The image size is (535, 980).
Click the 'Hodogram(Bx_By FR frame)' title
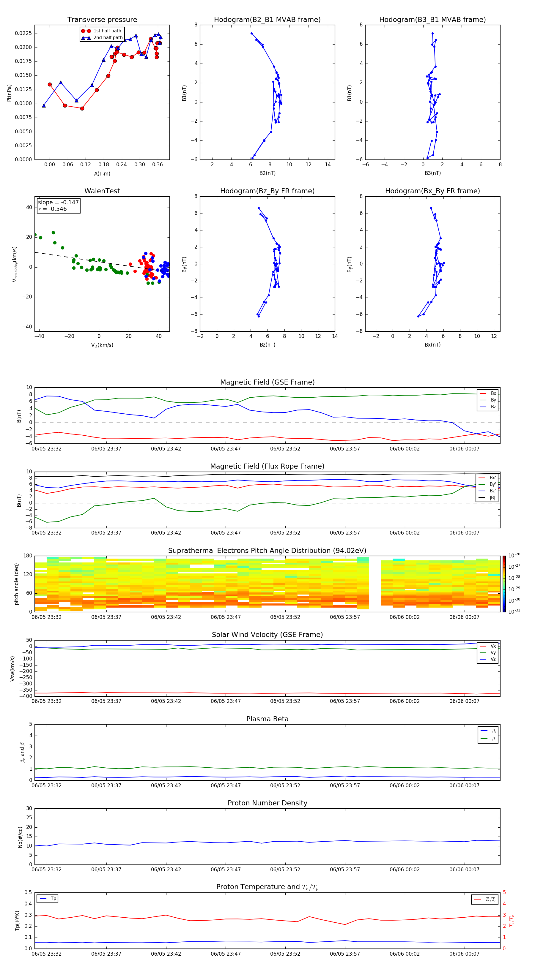(432, 191)
